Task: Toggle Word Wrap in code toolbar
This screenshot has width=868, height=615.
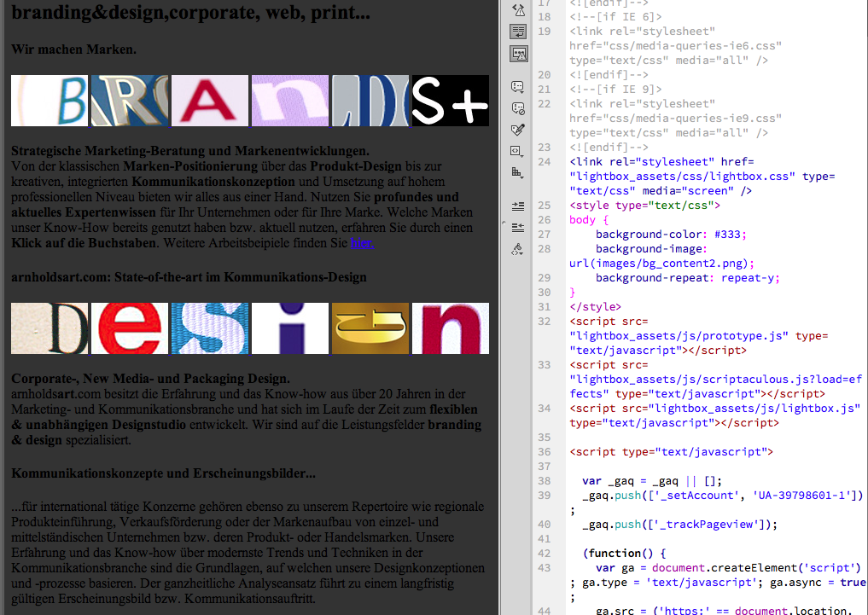Action: pos(518,32)
